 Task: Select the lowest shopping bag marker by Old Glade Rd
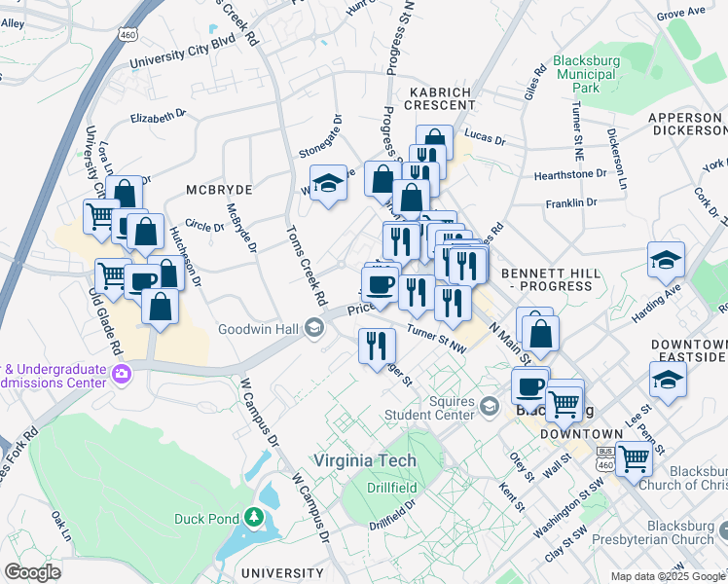[160, 310]
